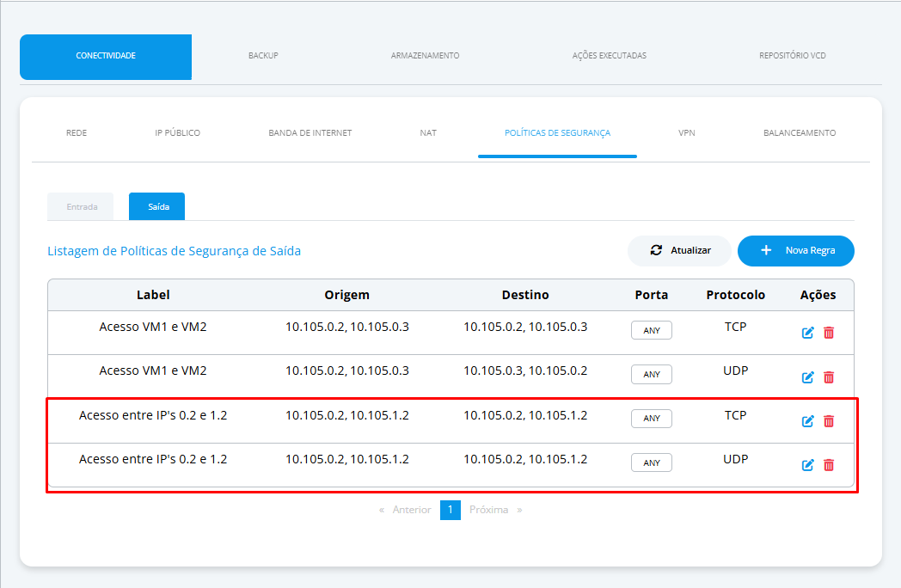Click ANY port badge of VM1 e VM2 UDP rule
This screenshot has width=901, height=588.
click(652, 374)
